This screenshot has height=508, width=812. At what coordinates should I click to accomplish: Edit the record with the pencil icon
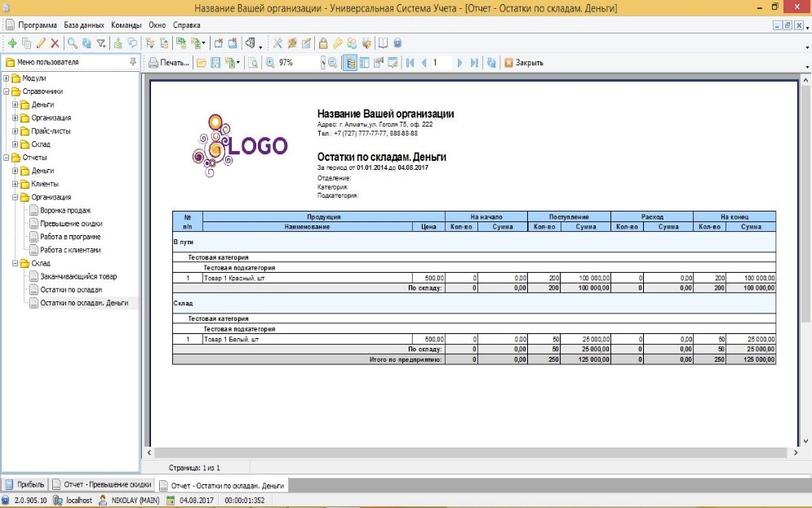tap(41, 43)
